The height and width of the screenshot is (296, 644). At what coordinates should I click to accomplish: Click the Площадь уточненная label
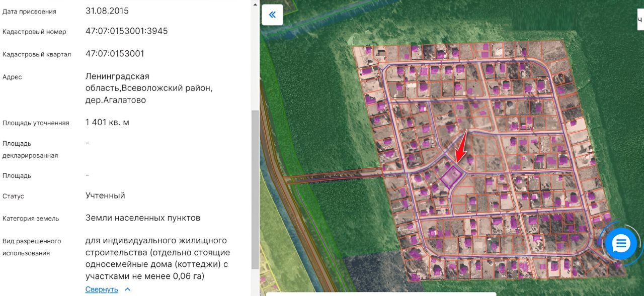[36, 123]
